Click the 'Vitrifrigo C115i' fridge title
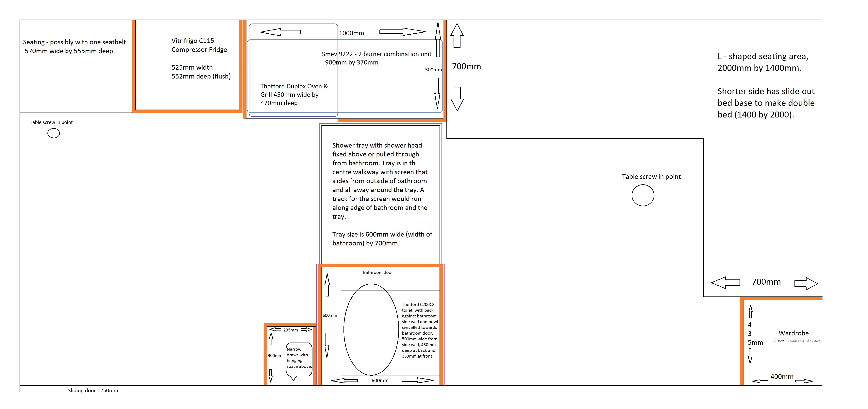The width and height of the screenshot is (868, 409). pos(193,41)
